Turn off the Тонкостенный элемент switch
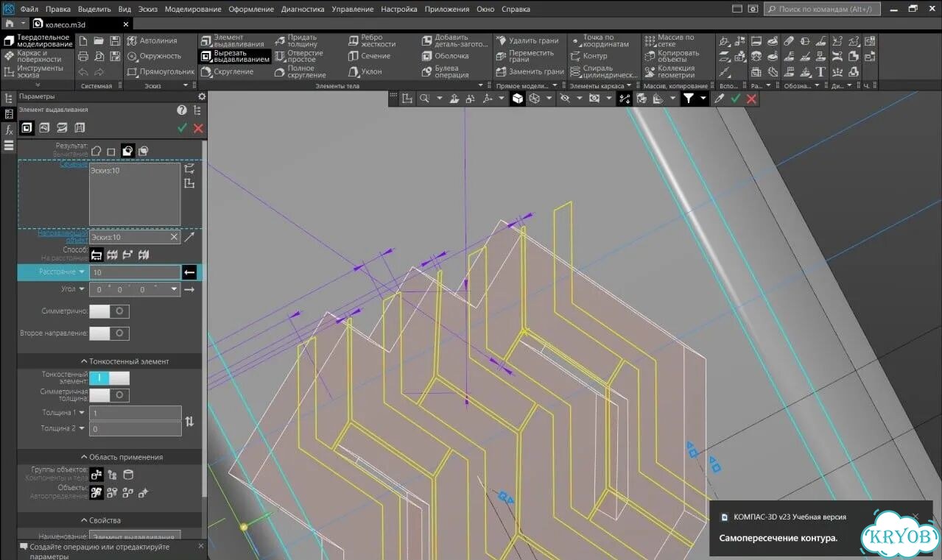942x560 pixels. 109,378
